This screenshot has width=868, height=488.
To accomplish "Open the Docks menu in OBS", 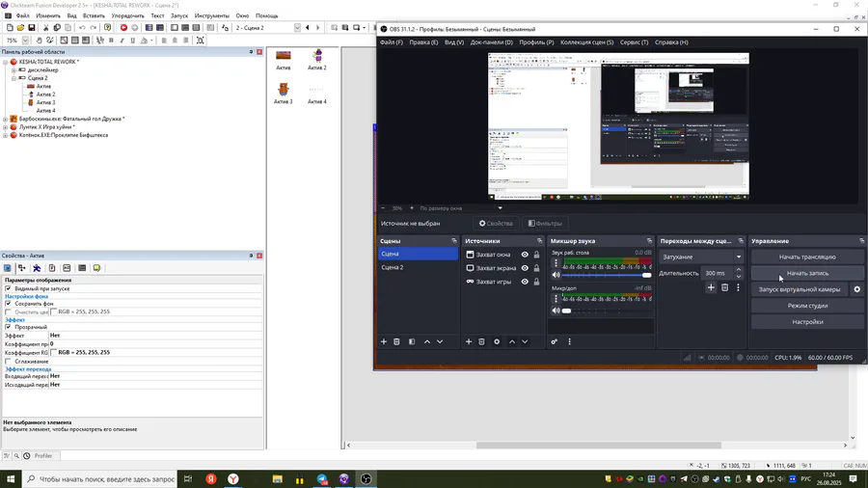I will pos(492,42).
